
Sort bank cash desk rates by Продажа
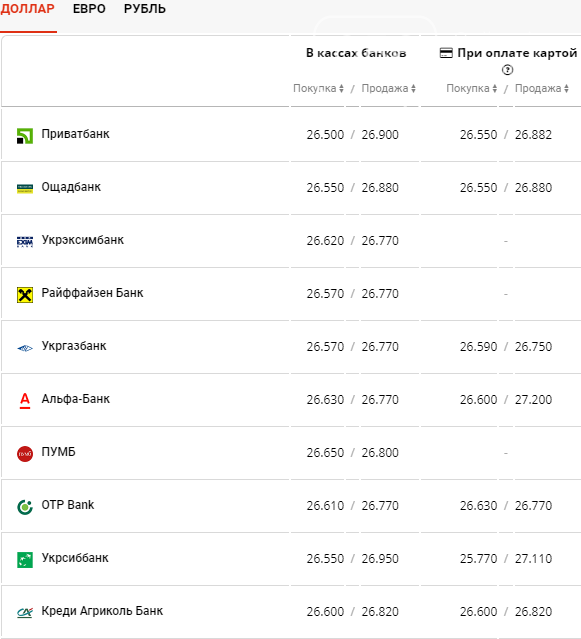coord(388,88)
